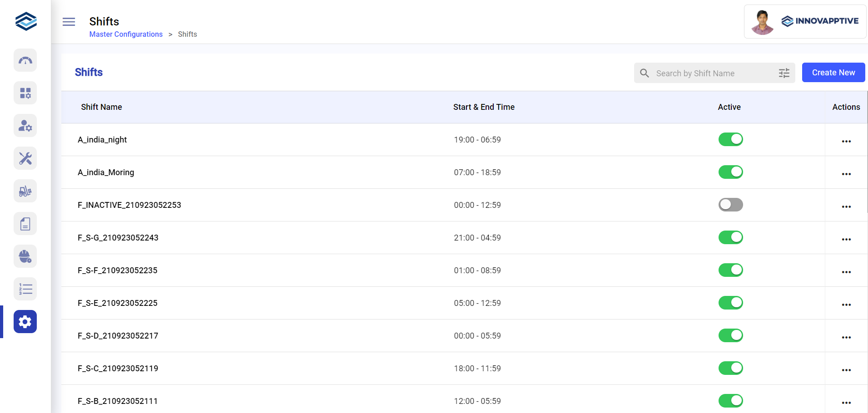868x413 pixels.
Task: Click the Create New button
Action: (833, 73)
